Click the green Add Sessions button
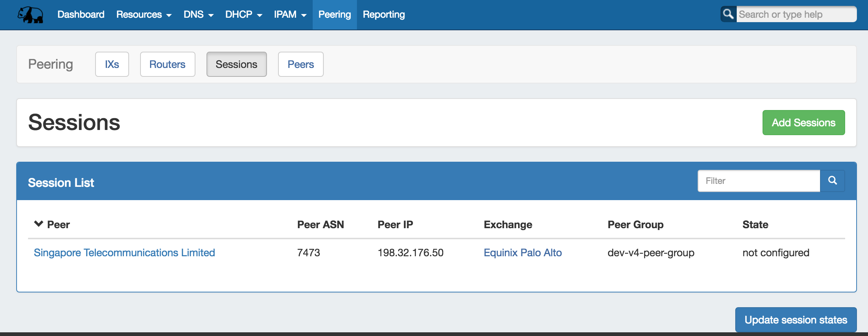Viewport: 868px width, 336px height. 803,123
